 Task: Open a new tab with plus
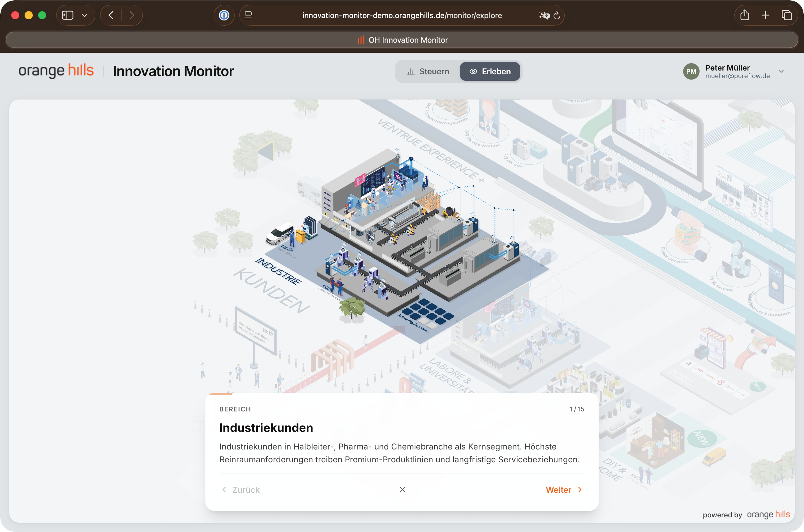point(765,15)
